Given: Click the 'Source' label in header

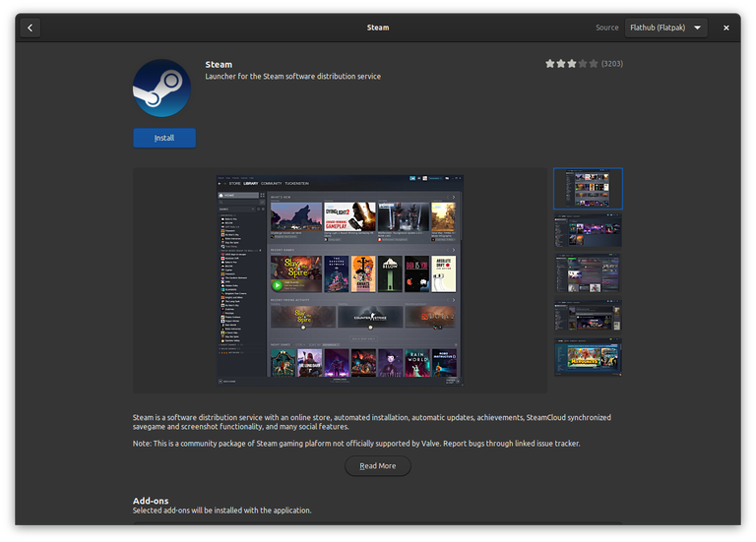Looking at the screenshot, I should pyautogui.click(x=607, y=28).
